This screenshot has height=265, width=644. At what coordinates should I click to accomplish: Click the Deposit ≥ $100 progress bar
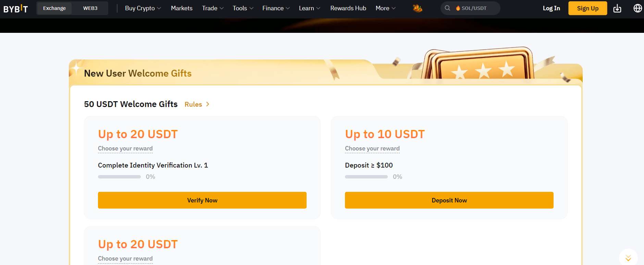pyautogui.click(x=366, y=177)
